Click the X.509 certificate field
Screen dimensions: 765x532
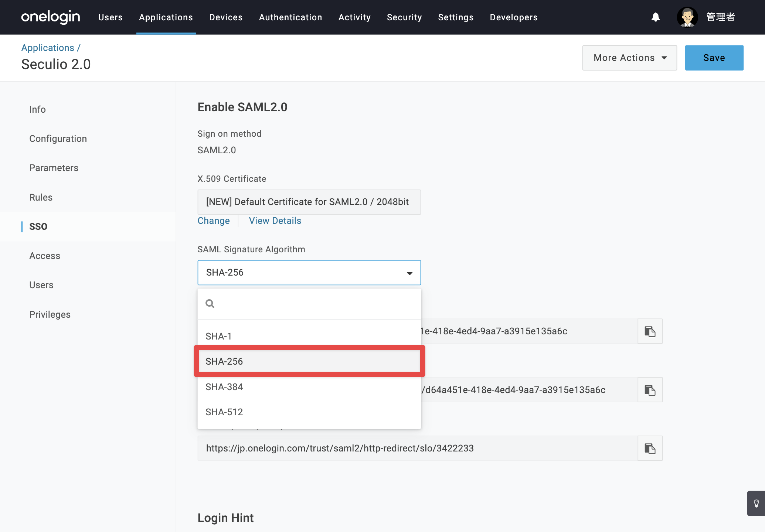309,202
